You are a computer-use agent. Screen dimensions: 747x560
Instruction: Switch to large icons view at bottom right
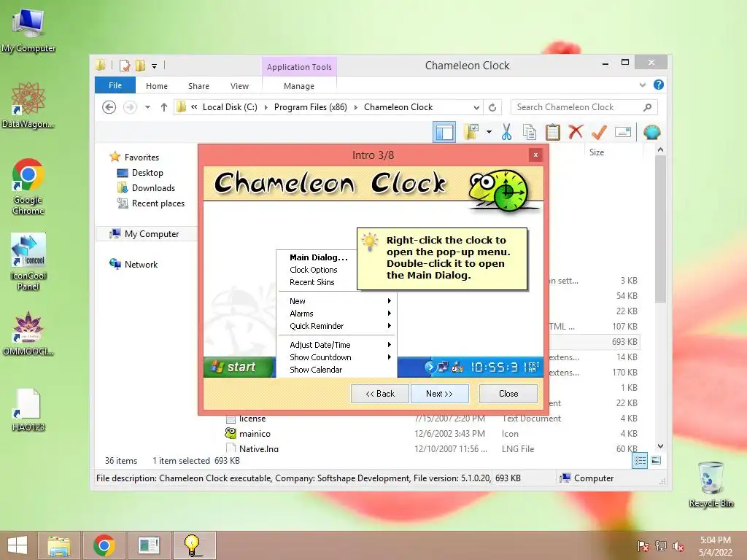coord(656,460)
